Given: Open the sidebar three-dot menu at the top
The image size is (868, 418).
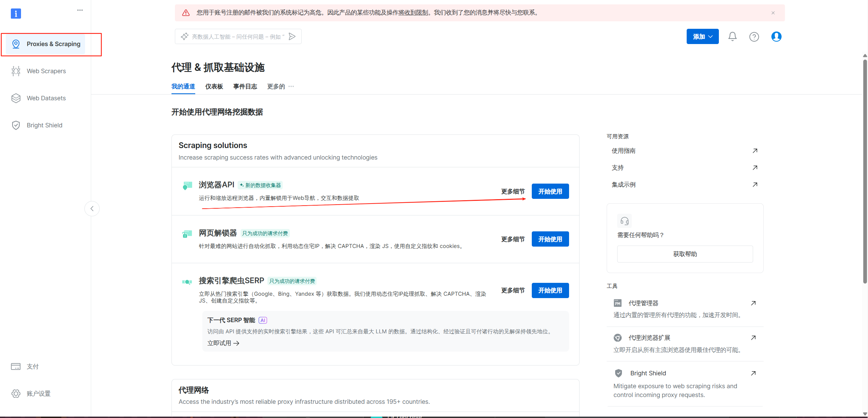Looking at the screenshot, I should [80, 10].
